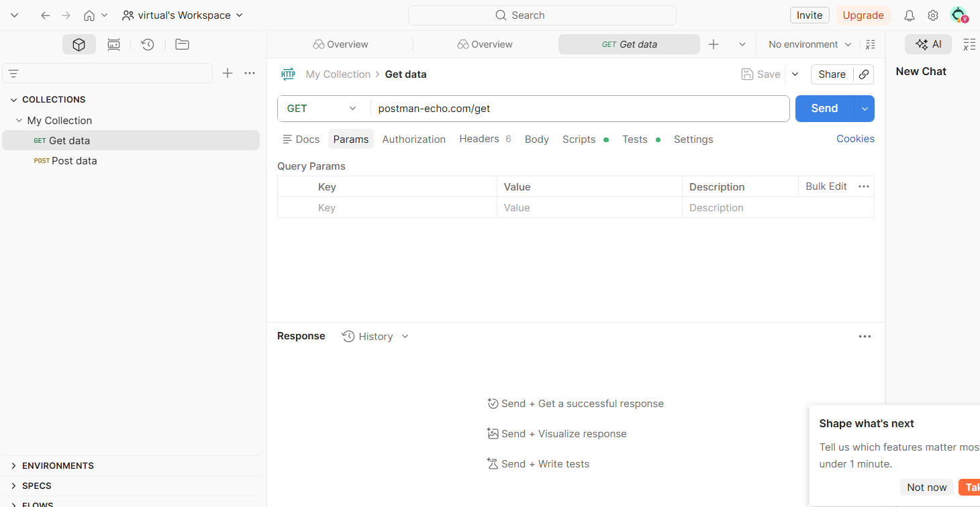Screen dimensions: 980x507
Task: Select the Get data request in sidebar
Action: point(131,141)
